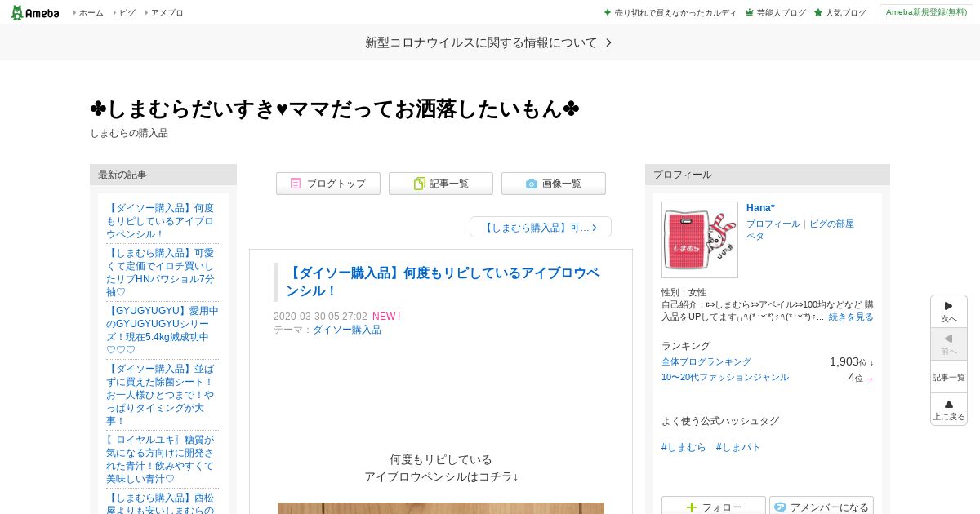Open 芸能人ブログ link

tap(781, 13)
